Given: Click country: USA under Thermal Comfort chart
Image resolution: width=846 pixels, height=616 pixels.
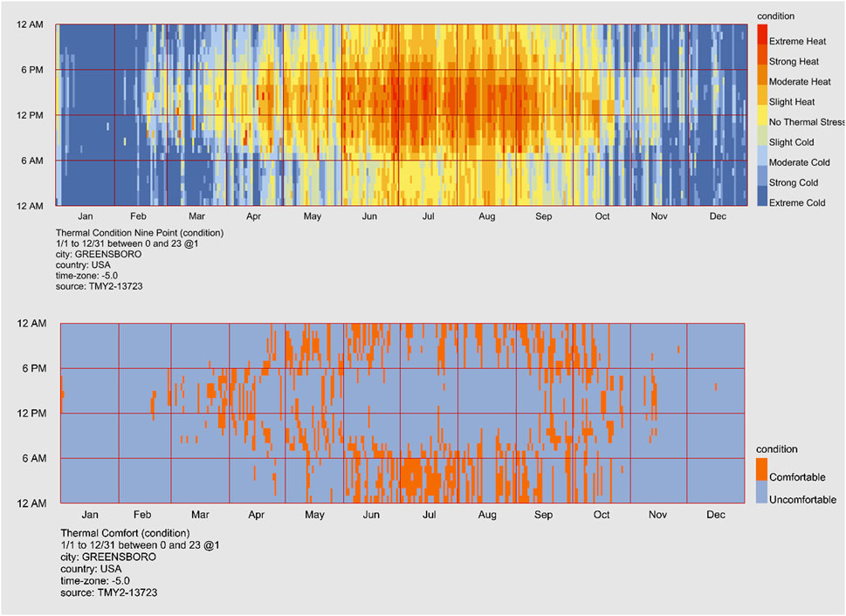Looking at the screenshot, I should pos(91,569).
